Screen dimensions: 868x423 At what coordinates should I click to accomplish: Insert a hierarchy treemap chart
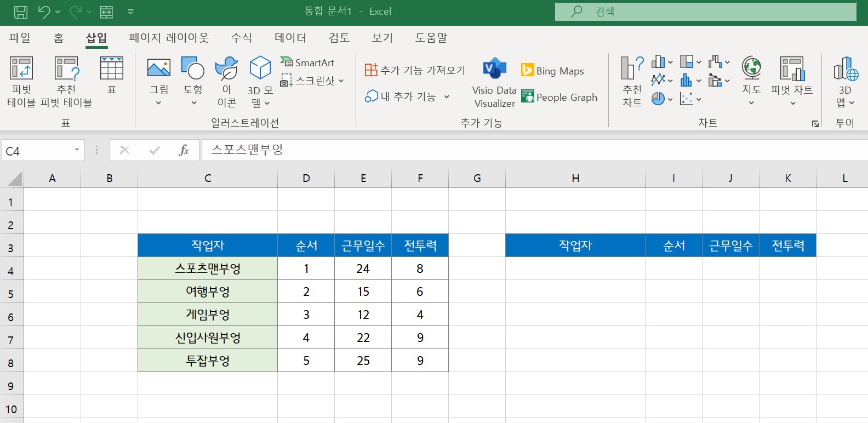[687, 61]
